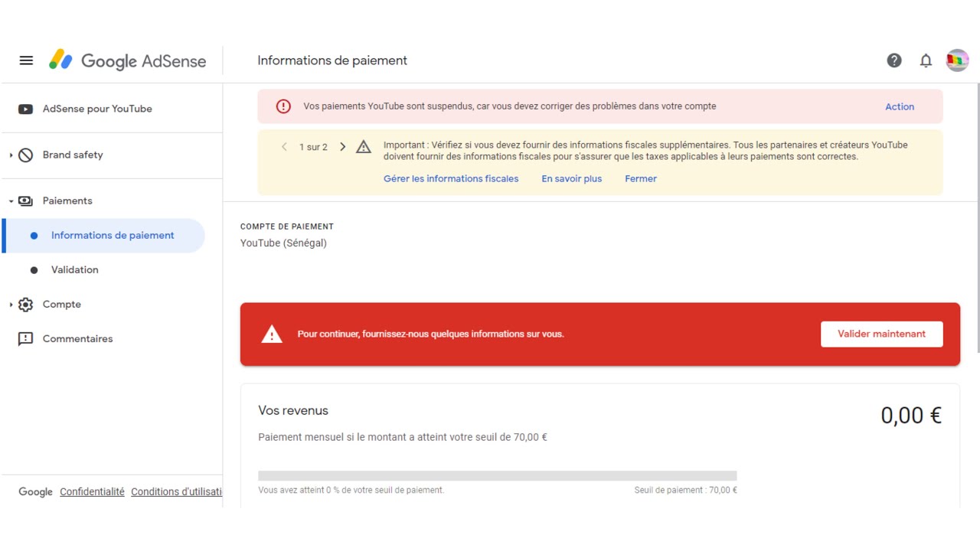Click the 0,00 € revenue amount
The height and width of the screenshot is (551, 980).
tap(911, 415)
